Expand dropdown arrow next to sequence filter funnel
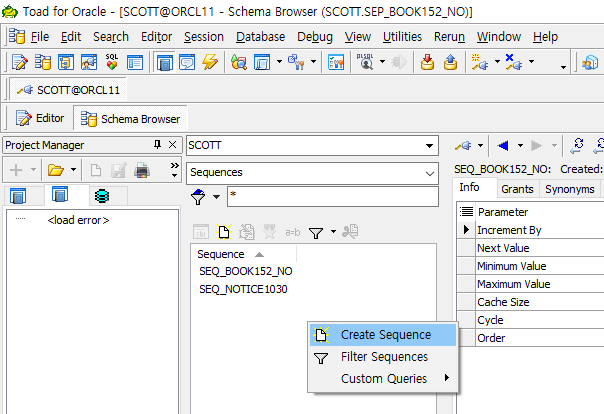 [334, 231]
